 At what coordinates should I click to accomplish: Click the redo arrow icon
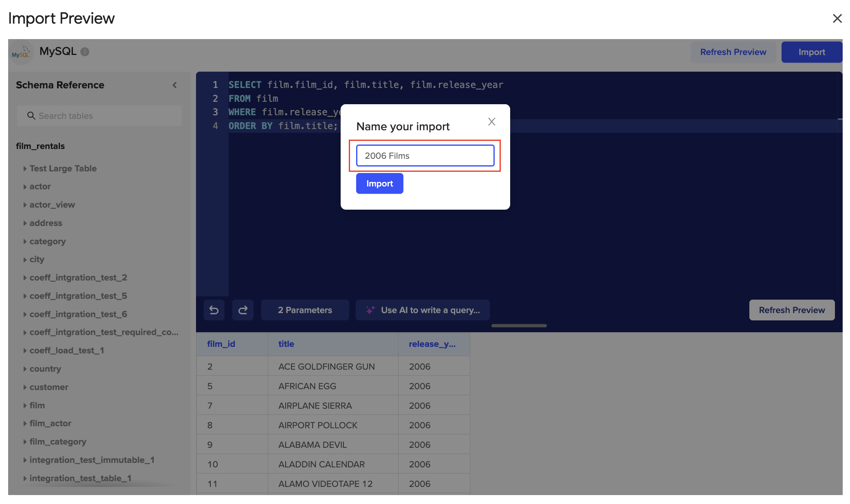[x=243, y=310]
